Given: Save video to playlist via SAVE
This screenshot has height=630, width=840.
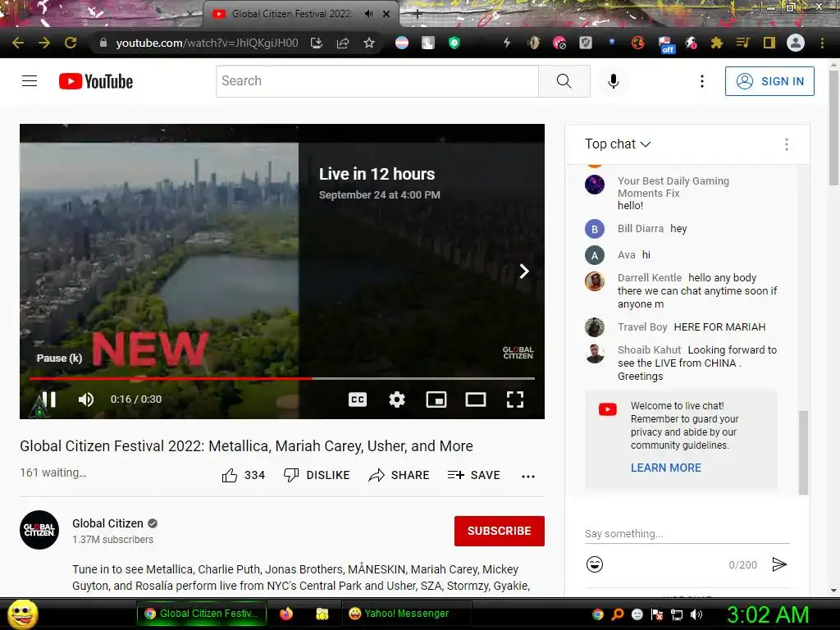Looking at the screenshot, I should pos(473,475).
